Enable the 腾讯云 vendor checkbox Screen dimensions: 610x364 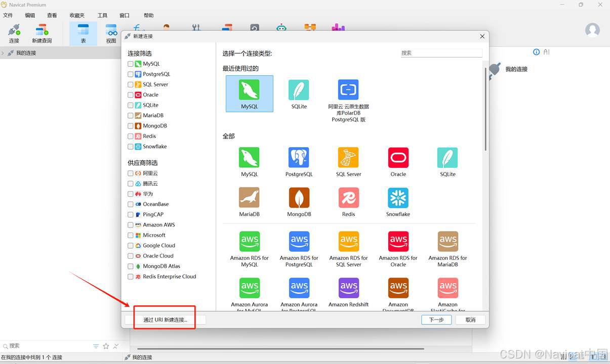[x=131, y=184]
